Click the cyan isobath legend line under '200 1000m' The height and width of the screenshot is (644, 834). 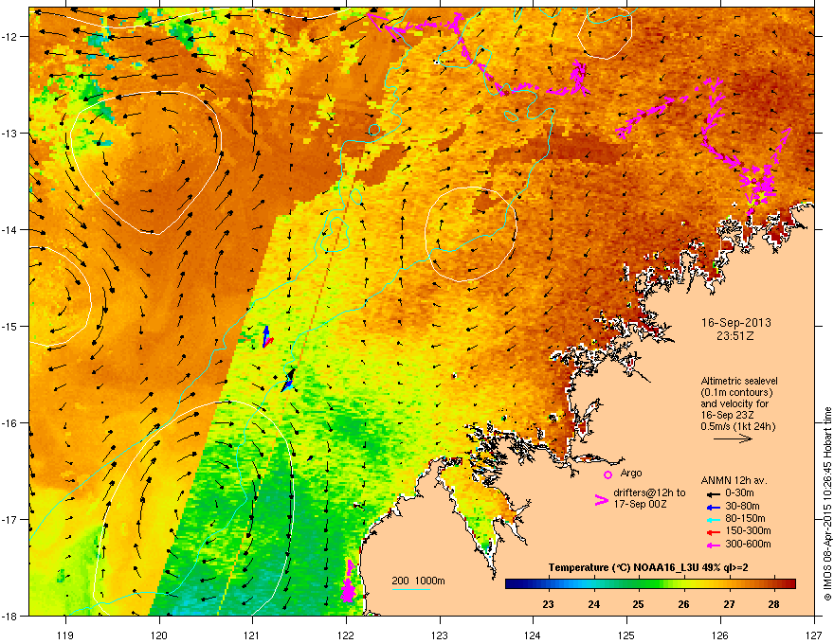pyautogui.click(x=410, y=589)
